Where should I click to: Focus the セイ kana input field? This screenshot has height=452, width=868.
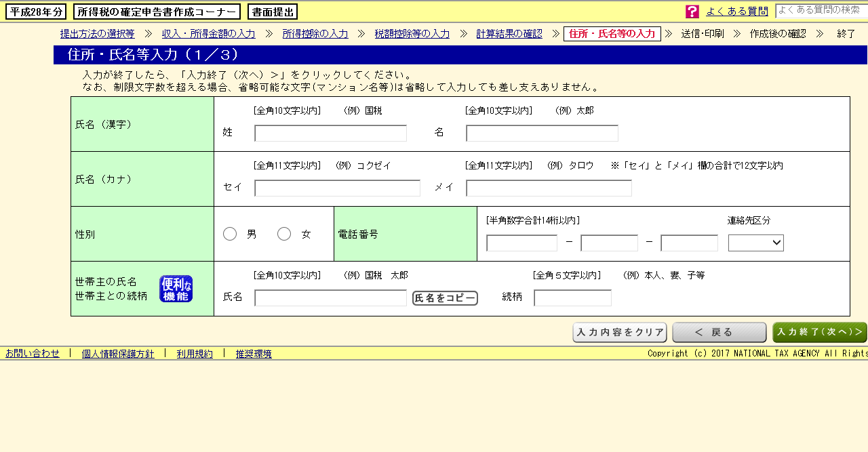coord(337,188)
